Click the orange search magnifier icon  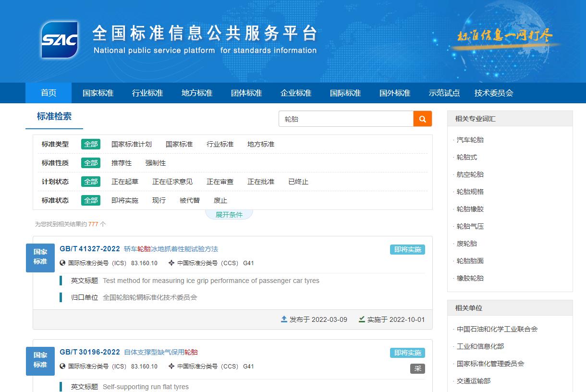click(x=422, y=119)
